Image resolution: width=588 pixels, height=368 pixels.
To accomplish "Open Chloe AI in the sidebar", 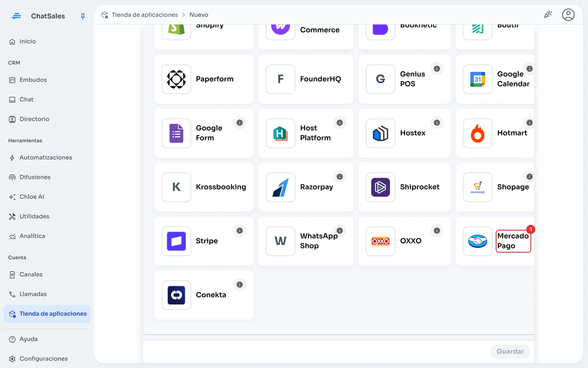I will pos(47,197).
